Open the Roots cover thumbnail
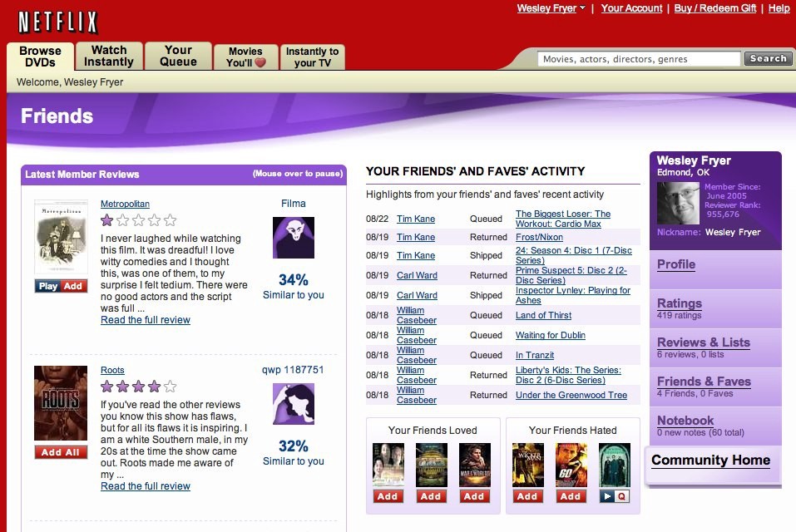The width and height of the screenshot is (796, 532). [61, 403]
